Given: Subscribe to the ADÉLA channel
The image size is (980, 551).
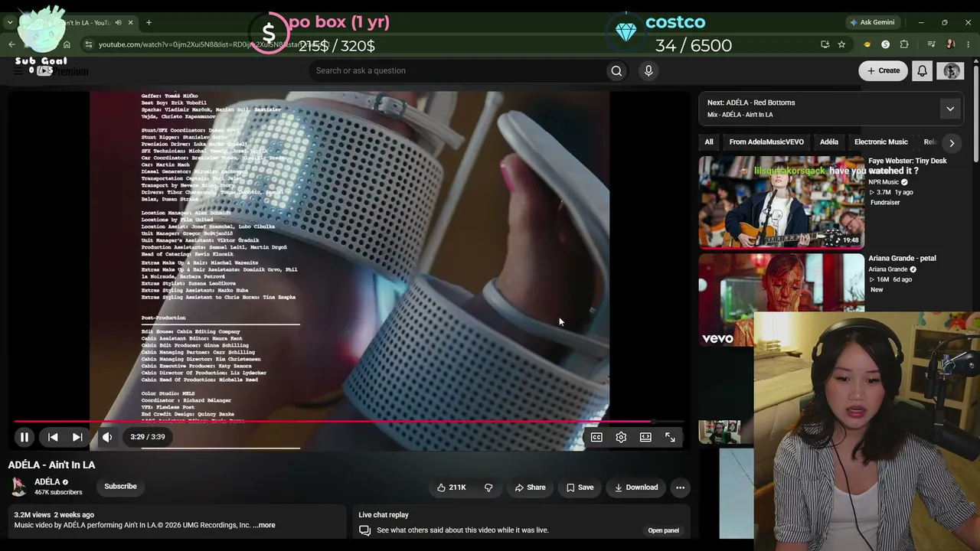Looking at the screenshot, I should 120,487.
